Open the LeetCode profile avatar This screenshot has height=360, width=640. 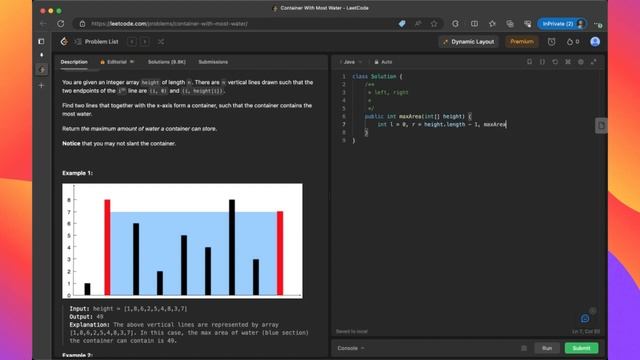[595, 42]
